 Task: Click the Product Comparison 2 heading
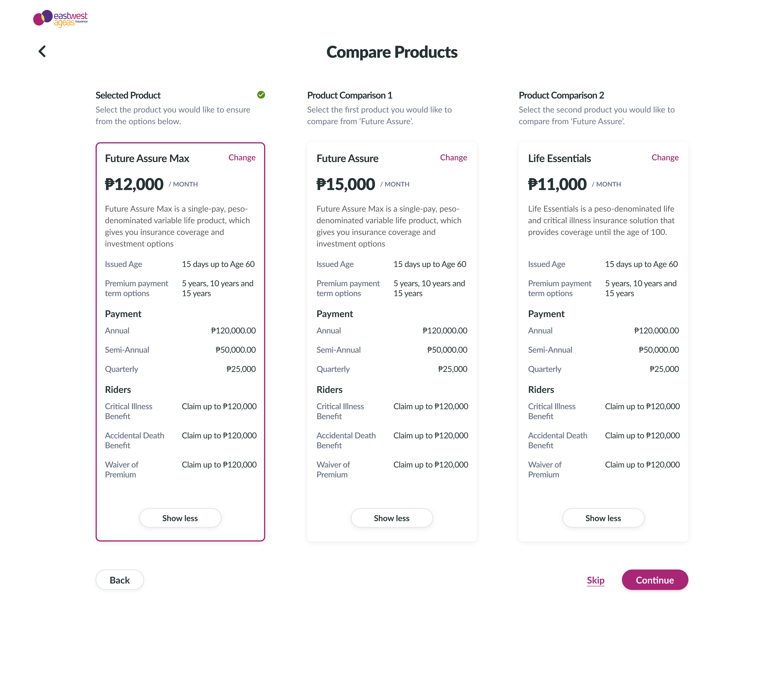pyautogui.click(x=561, y=95)
